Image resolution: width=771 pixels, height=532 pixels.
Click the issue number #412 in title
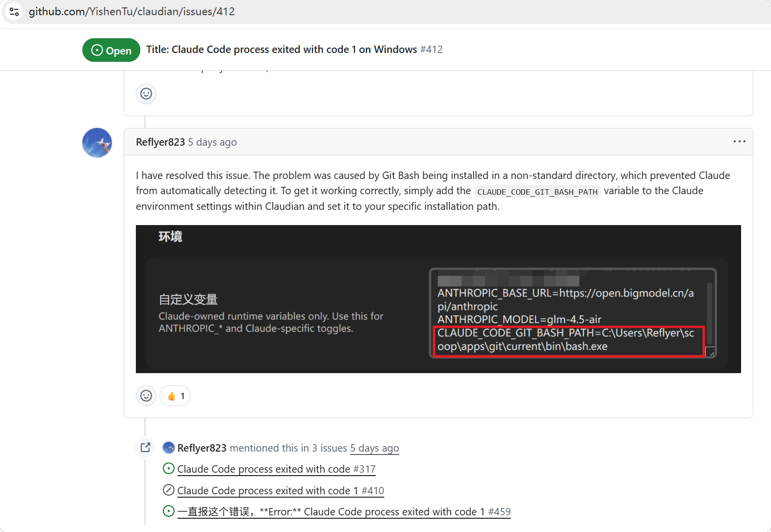coord(431,50)
